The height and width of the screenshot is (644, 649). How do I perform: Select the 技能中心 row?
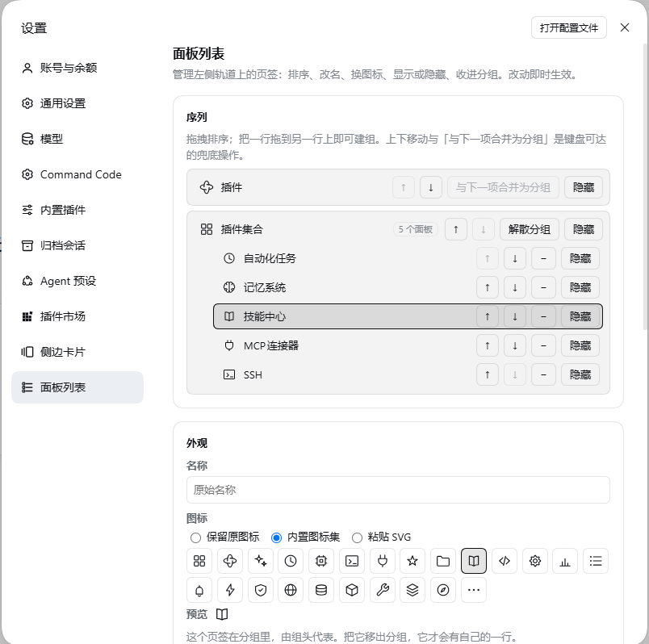click(408, 316)
